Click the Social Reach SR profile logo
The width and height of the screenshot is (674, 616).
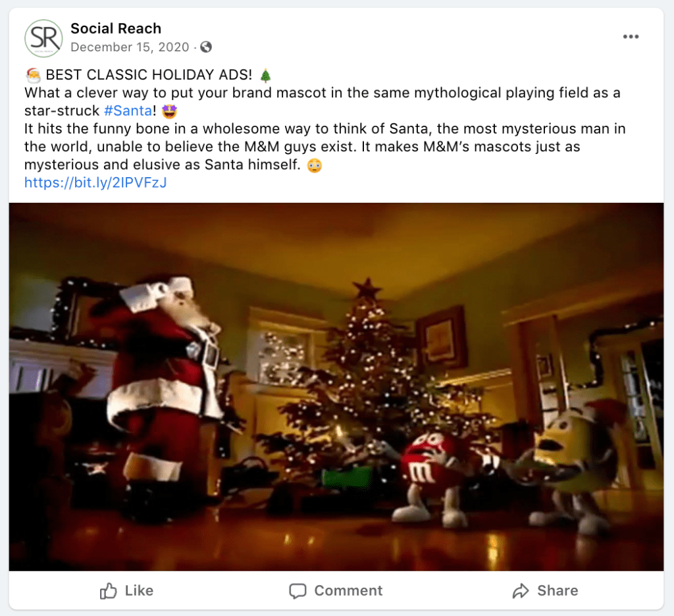coord(43,38)
